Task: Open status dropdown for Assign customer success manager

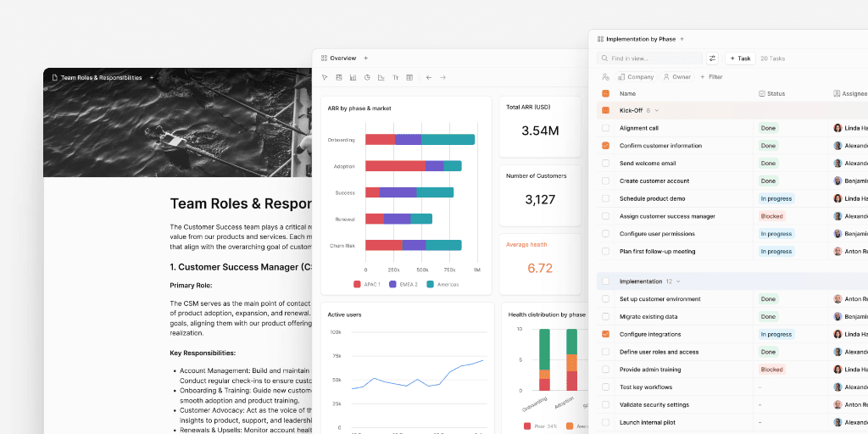Action: [771, 216]
